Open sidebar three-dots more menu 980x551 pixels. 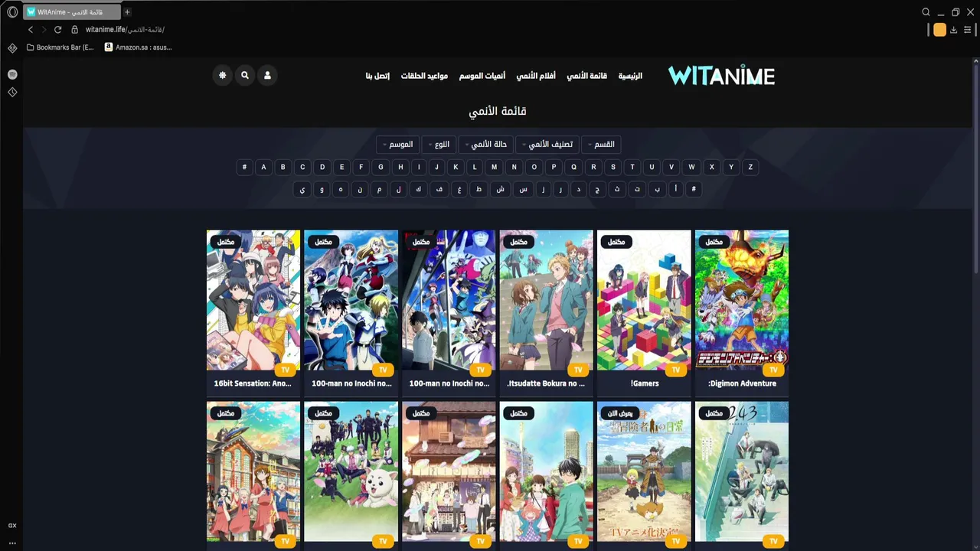(x=12, y=543)
